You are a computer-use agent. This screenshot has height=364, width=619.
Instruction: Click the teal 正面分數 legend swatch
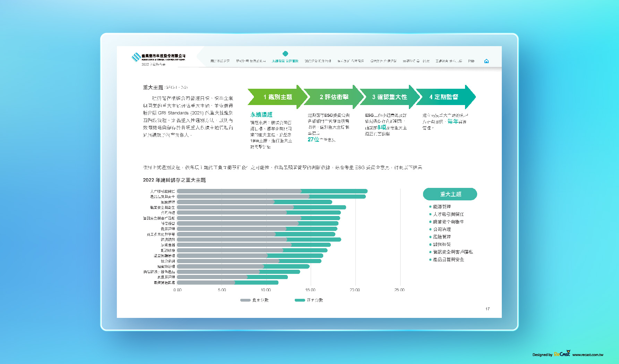300,300
